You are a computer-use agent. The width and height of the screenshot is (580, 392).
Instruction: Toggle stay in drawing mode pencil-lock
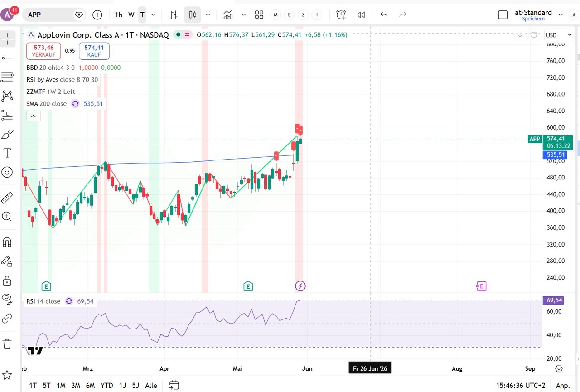click(x=7, y=261)
